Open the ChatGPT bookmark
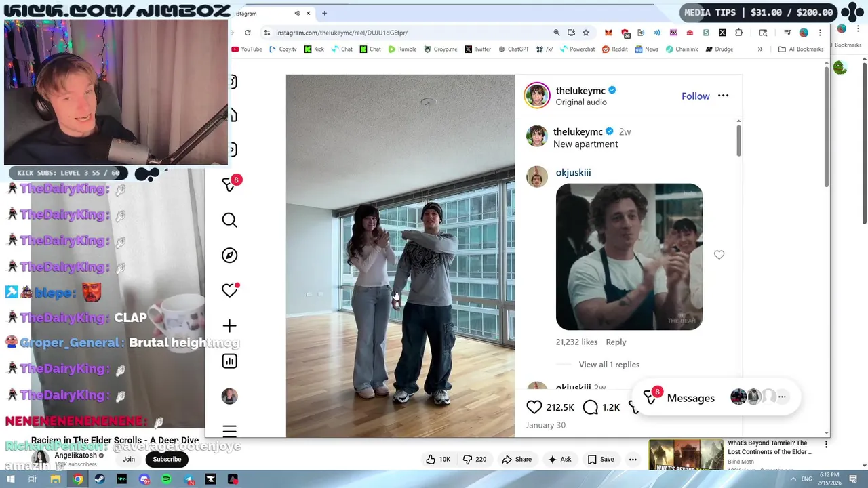The height and width of the screenshot is (488, 868). coord(513,49)
